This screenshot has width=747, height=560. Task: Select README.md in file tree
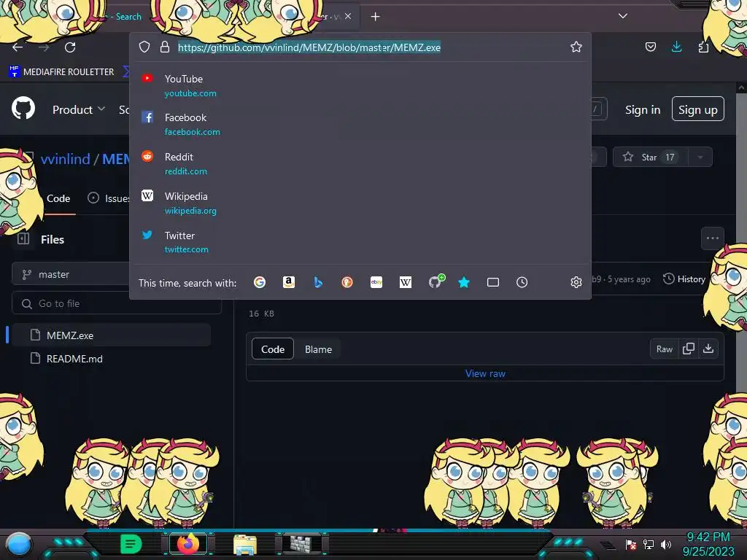click(112, 359)
